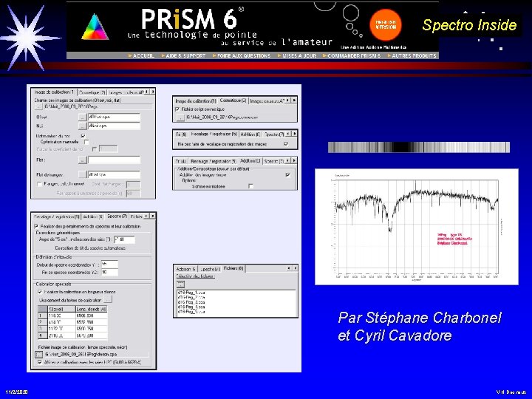This screenshot has width=532, height=399.
Task: Toggle Addition des images brutes checkbox
Action: [287, 175]
